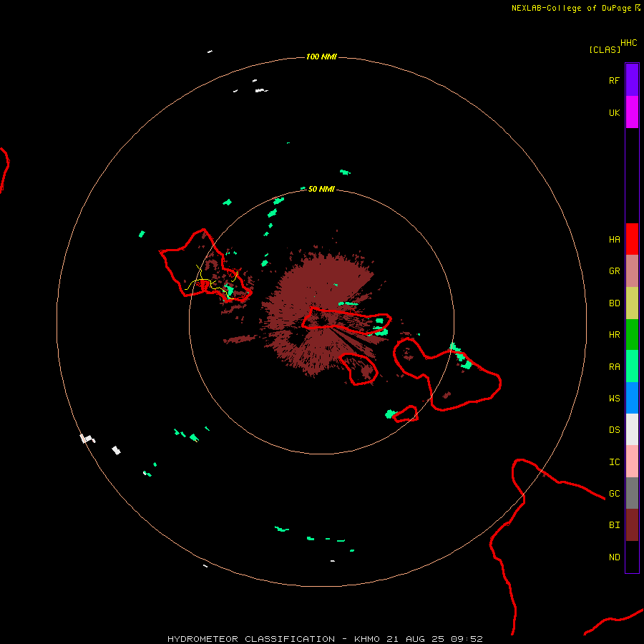Click the 'BI' legend label
Screen dimensions: 644x644
tap(614, 525)
